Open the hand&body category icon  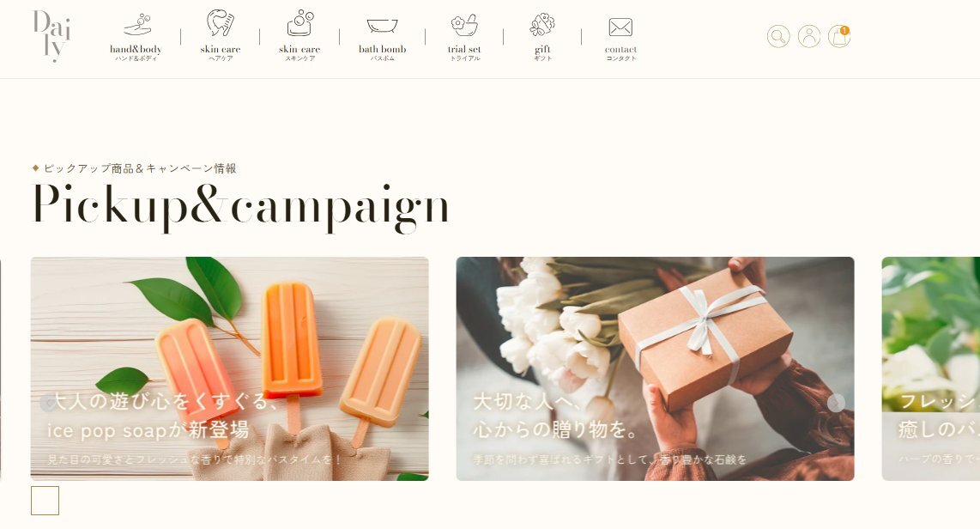pyautogui.click(x=136, y=24)
